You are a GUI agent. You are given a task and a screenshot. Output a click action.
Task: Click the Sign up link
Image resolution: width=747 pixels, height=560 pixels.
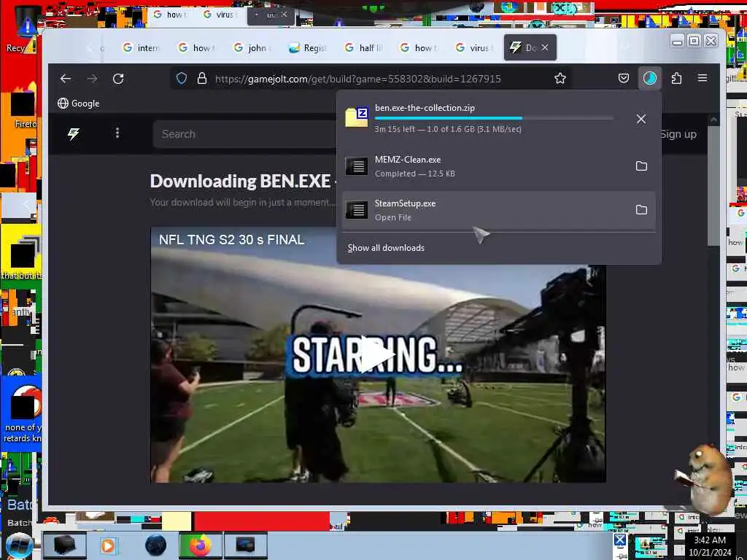678,134
